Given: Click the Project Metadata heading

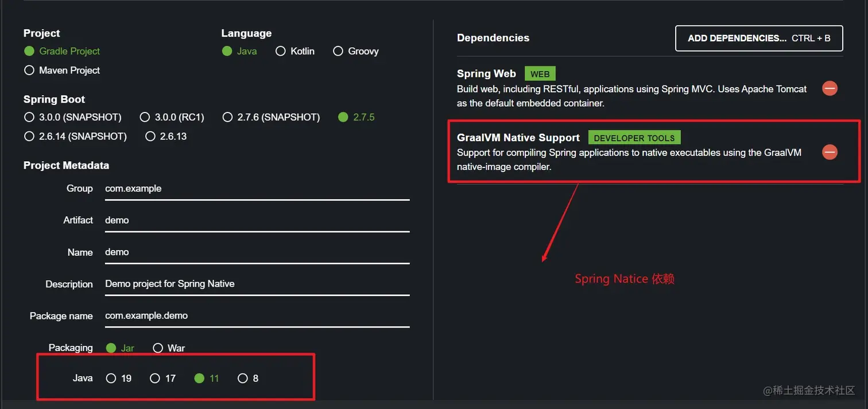Looking at the screenshot, I should pos(66,165).
